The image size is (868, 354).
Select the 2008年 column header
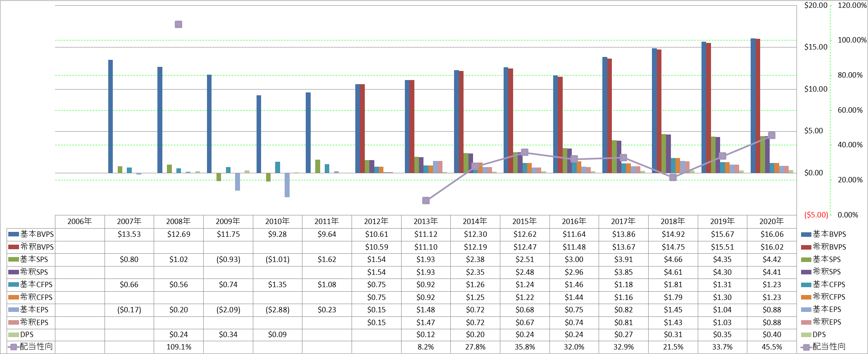178,222
